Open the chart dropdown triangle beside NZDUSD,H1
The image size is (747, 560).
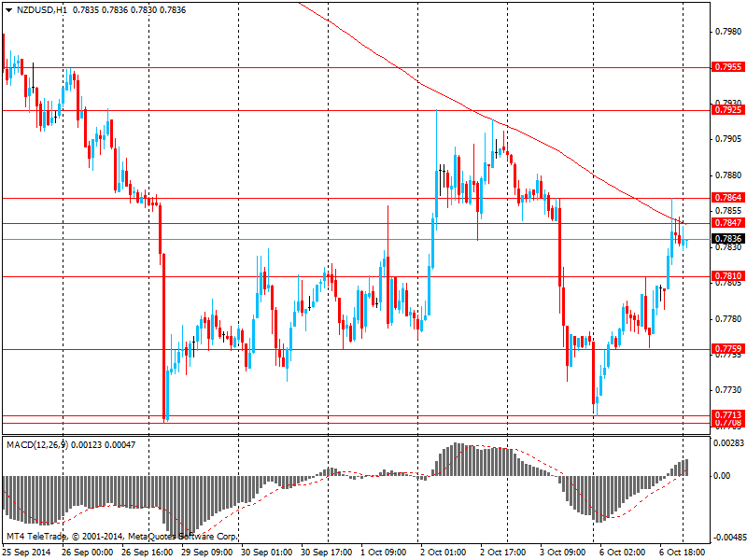point(9,10)
